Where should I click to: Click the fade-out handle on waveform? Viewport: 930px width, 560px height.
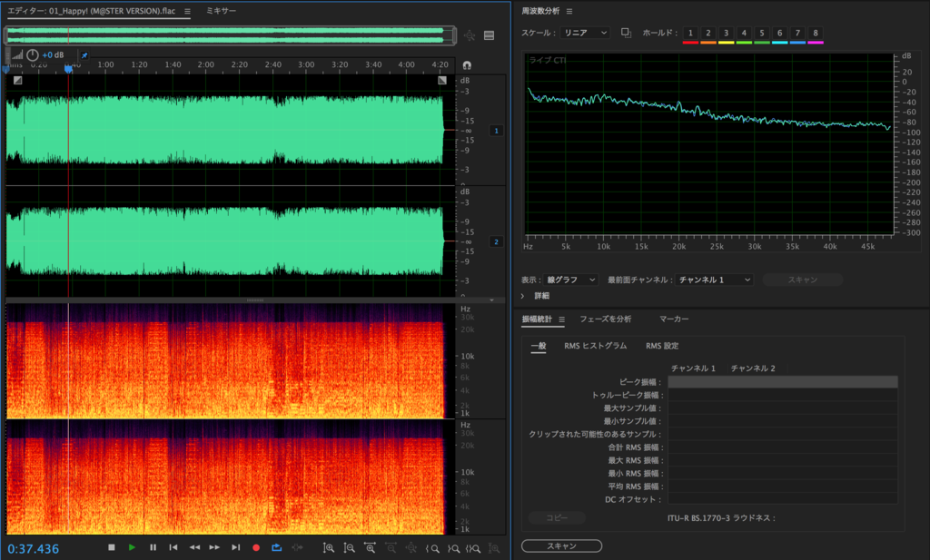click(442, 80)
